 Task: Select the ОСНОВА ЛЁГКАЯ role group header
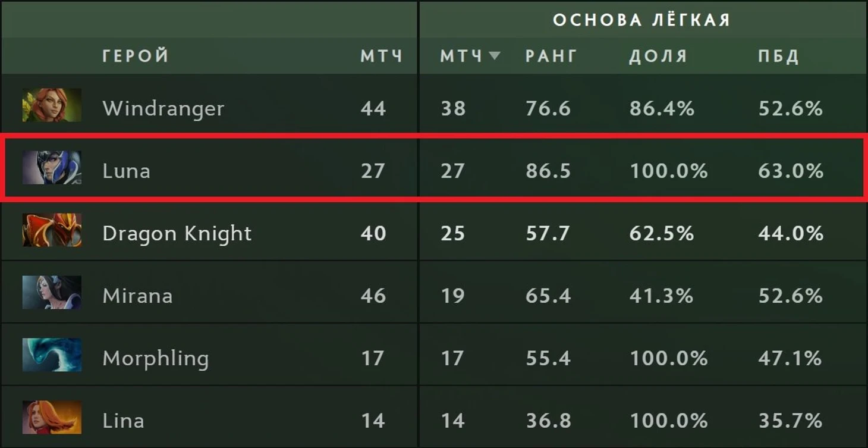(x=641, y=20)
